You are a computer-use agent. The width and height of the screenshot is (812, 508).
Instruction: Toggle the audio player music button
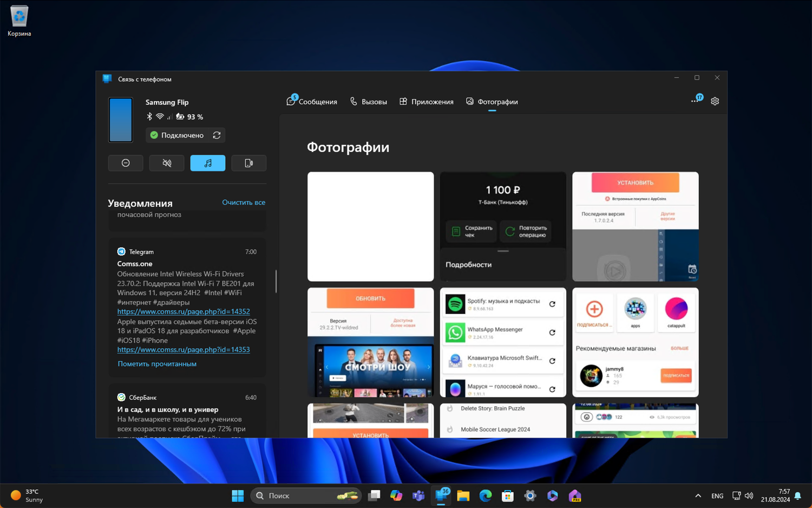[208, 163]
